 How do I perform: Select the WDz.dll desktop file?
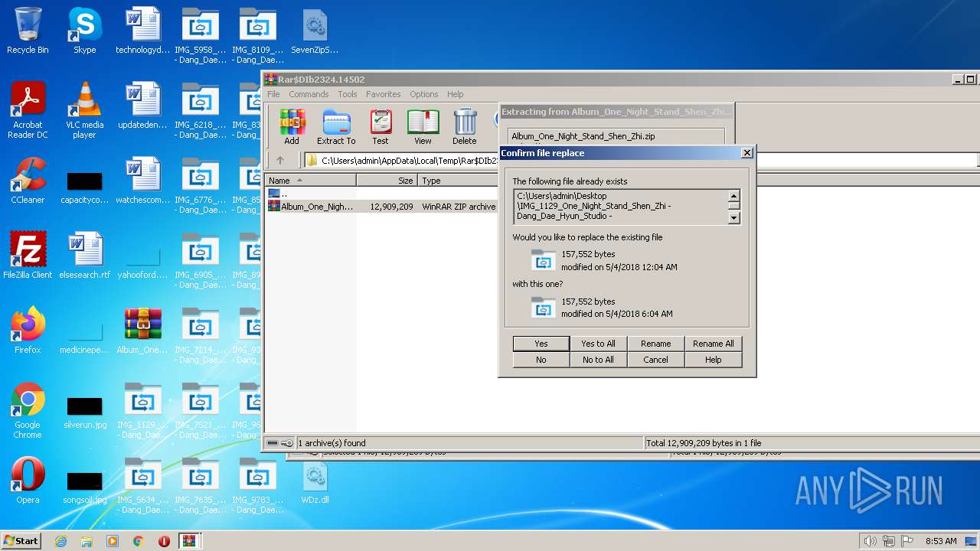pyautogui.click(x=315, y=481)
